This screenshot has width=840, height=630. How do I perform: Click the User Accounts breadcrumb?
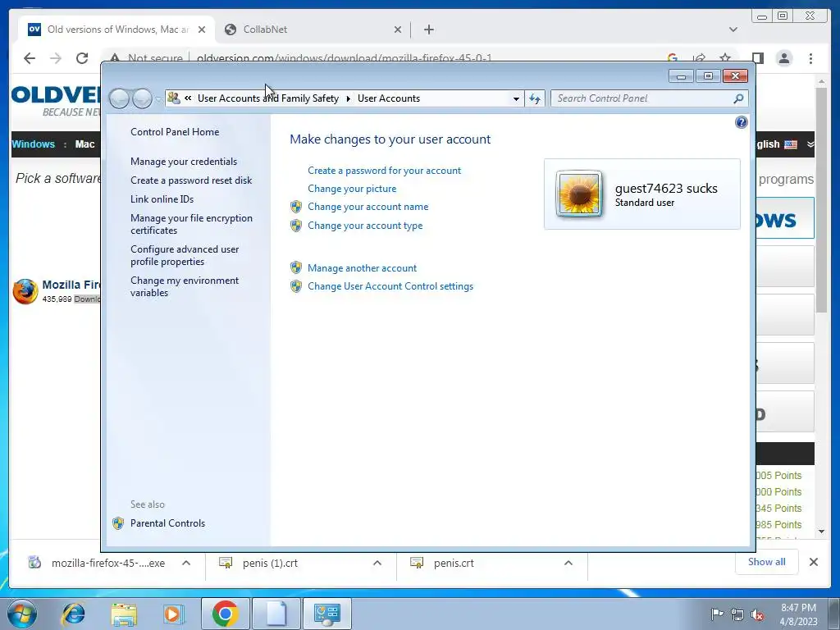pyautogui.click(x=388, y=98)
